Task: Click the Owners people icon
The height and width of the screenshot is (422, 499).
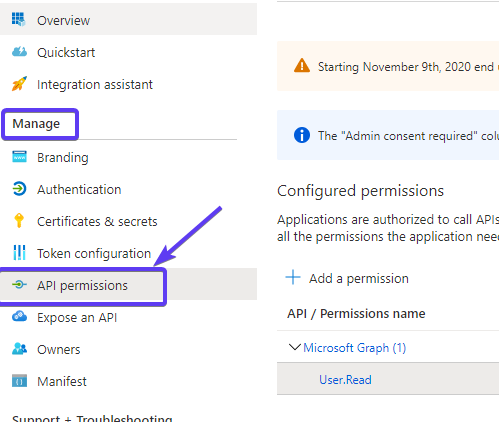Action: pos(19,349)
